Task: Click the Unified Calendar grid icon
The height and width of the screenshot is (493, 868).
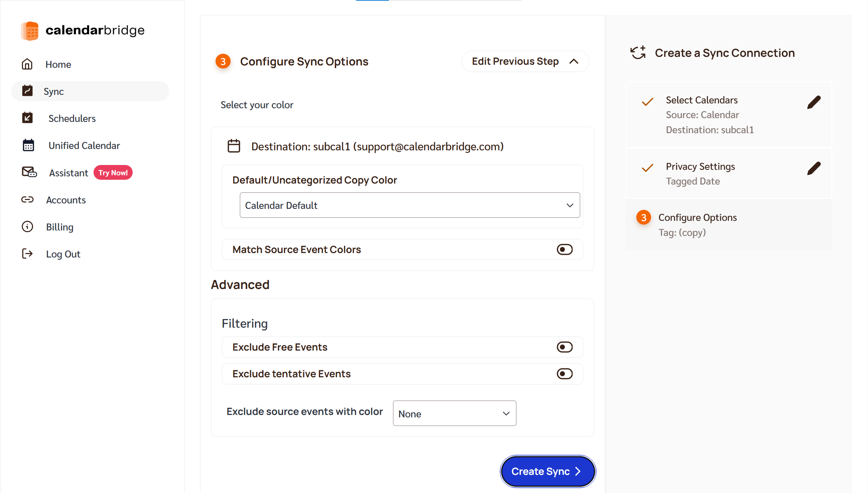Action: pyautogui.click(x=28, y=145)
